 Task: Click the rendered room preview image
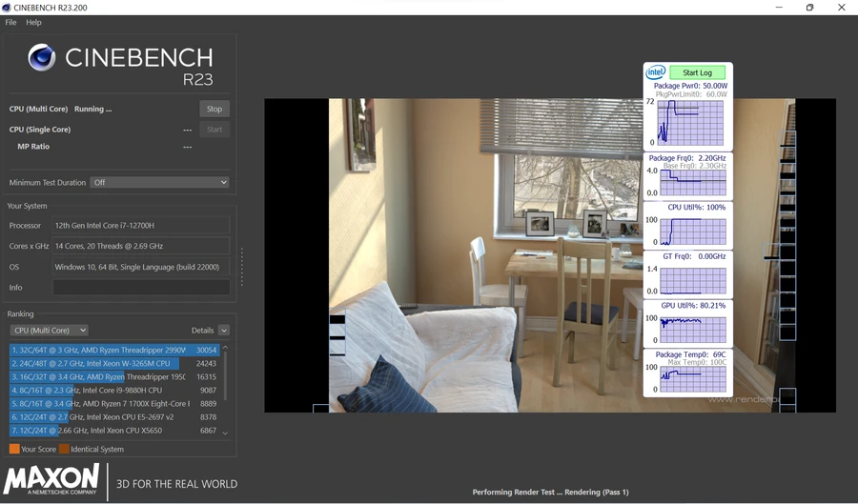tap(550, 255)
